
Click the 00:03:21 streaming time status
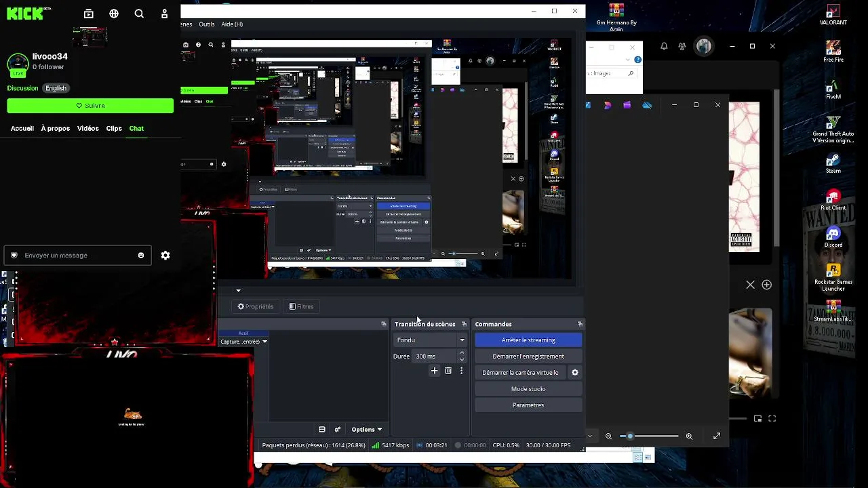[x=432, y=445]
